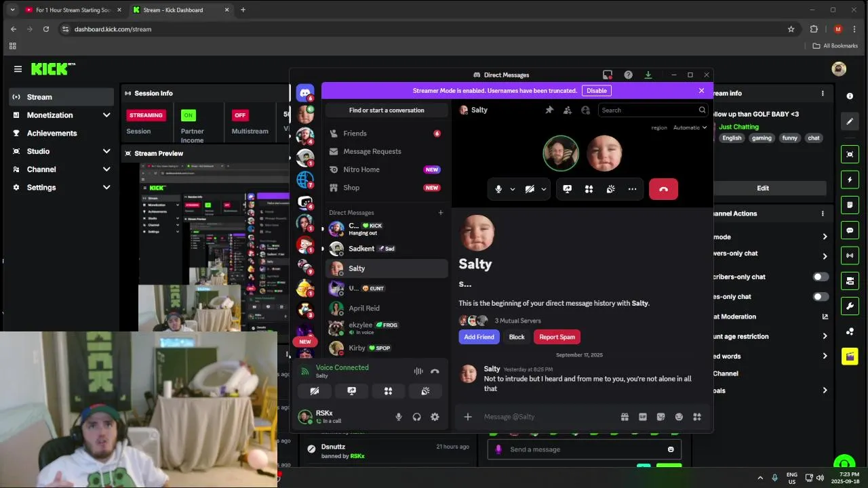Image resolution: width=868 pixels, height=488 pixels.
Task: Toggle deafen headphones in user panel
Action: pos(417,417)
